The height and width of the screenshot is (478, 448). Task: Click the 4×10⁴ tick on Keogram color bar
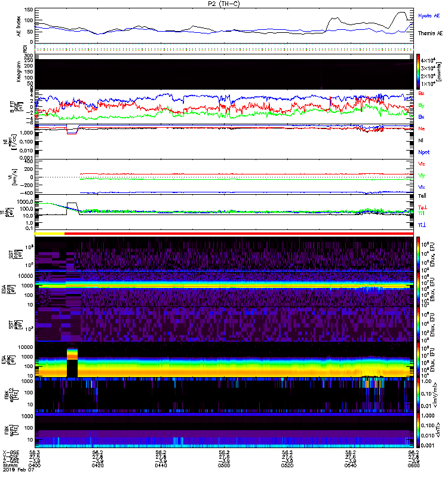click(428, 60)
